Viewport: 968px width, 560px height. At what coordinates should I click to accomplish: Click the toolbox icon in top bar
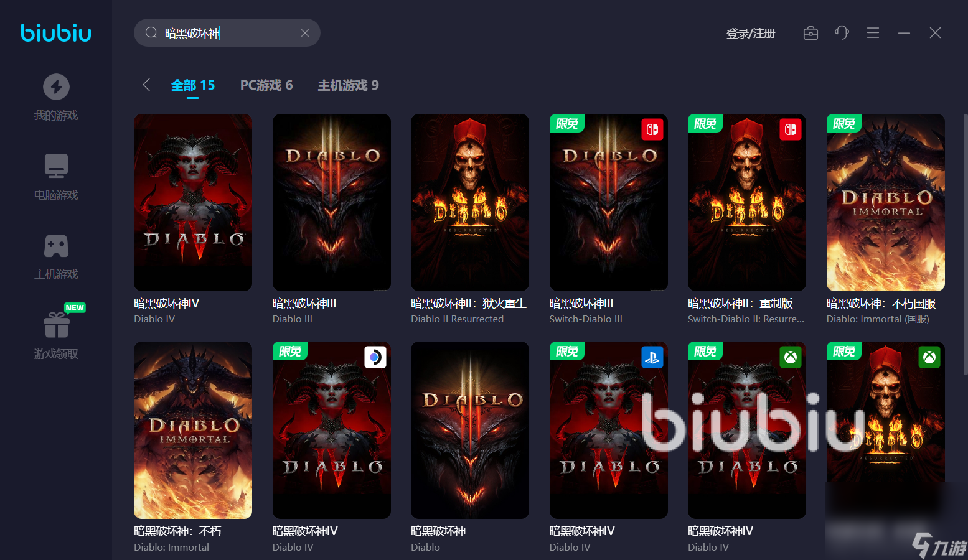811,33
